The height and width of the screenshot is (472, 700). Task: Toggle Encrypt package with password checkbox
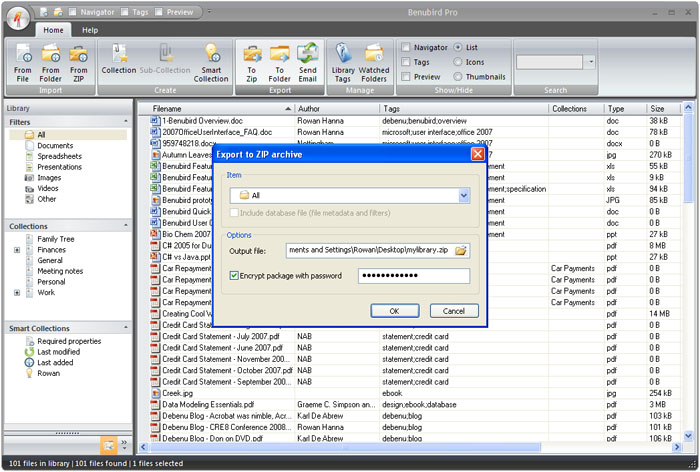pyautogui.click(x=234, y=276)
